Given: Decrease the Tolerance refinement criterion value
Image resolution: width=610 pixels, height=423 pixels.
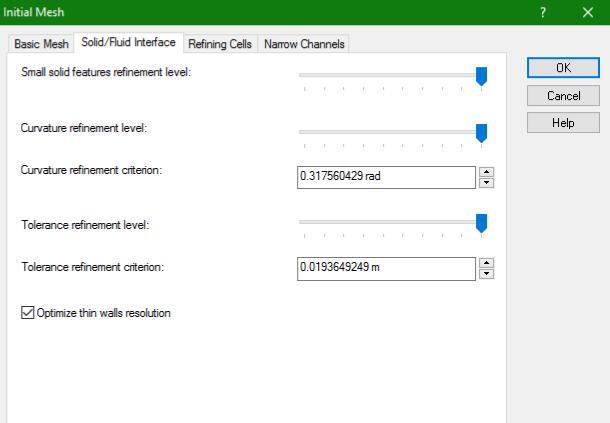Looking at the screenshot, I should coord(486,274).
